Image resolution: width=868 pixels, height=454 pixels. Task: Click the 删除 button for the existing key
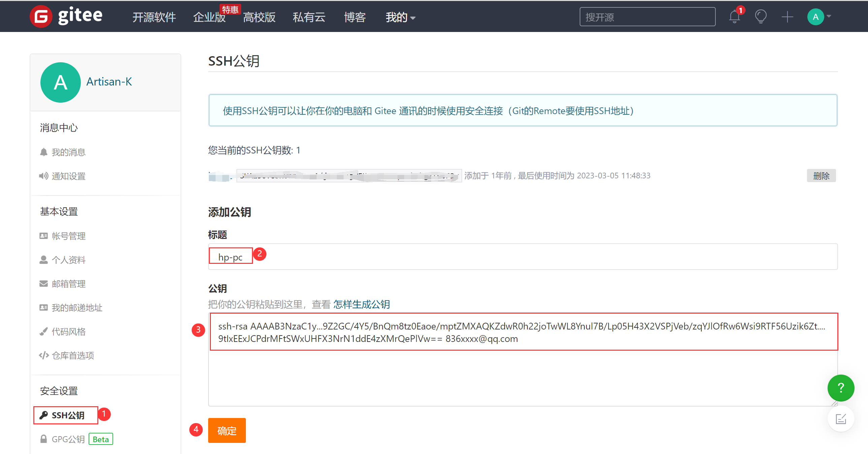click(x=821, y=176)
